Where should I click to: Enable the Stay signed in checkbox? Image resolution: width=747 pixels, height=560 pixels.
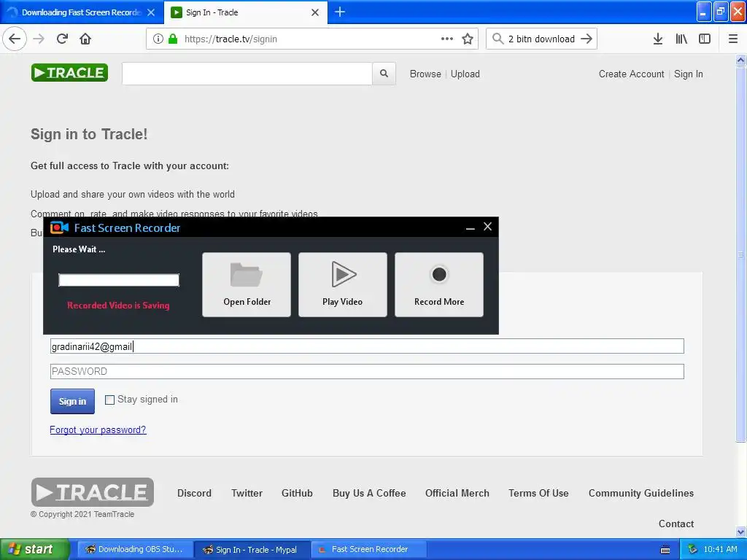pyautogui.click(x=109, y=400)
